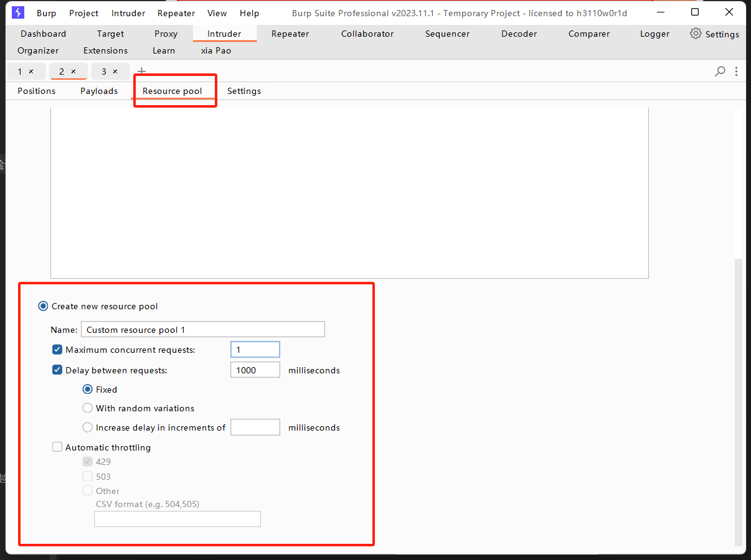Switch to the Dashboard tab

click(x=44, y=34)
